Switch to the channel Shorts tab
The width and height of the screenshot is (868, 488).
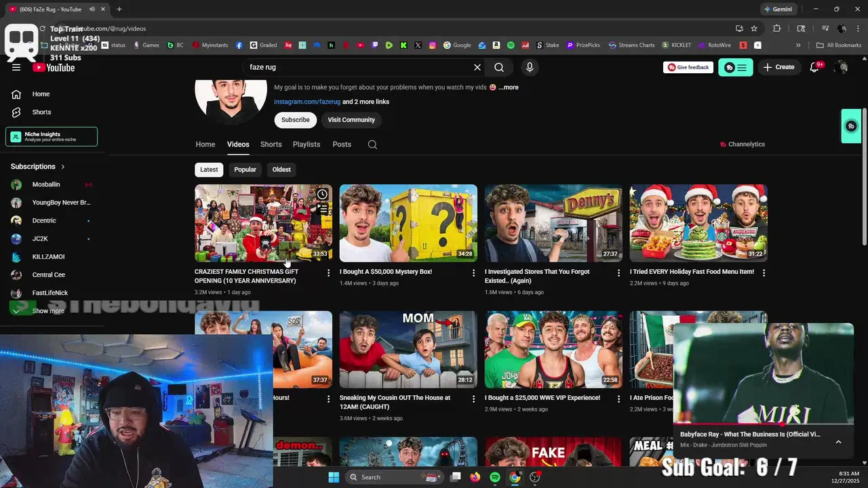[271, 144]
